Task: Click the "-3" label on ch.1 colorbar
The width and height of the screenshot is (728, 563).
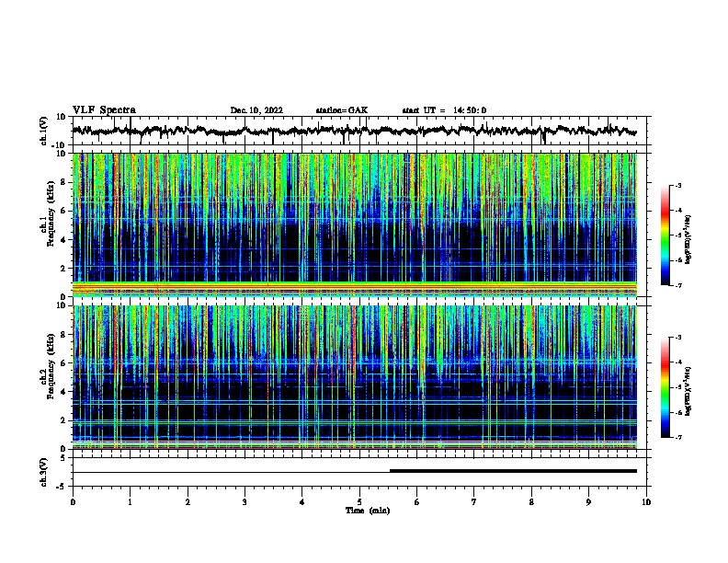Action: pos(677,185)
